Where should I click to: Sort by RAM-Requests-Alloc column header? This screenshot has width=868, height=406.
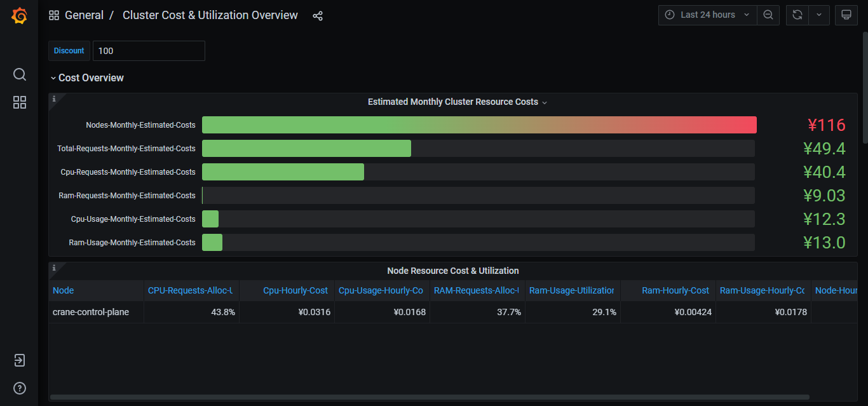pyautogui.click(x=477, y=290)
